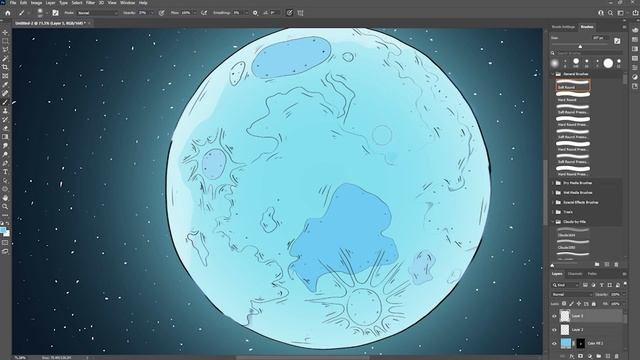640x360 pixels.
Task: Open the Window menu
Action: tap(127, 2)
